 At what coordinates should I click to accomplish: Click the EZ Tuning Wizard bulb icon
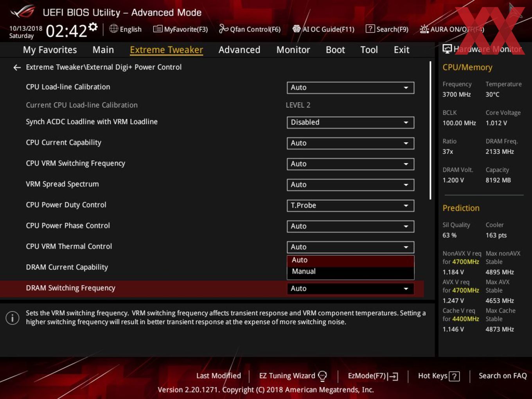[322, 376]
